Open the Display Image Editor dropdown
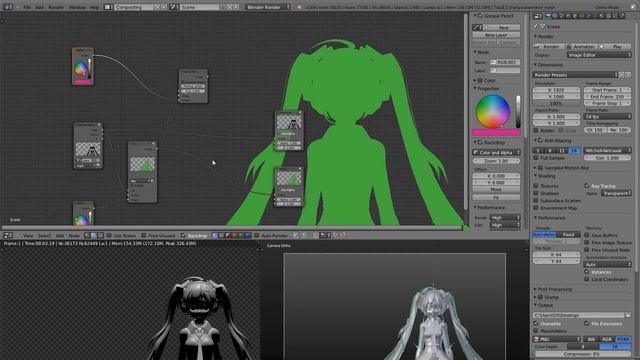The image size is (640, 360). coord(599,55)
